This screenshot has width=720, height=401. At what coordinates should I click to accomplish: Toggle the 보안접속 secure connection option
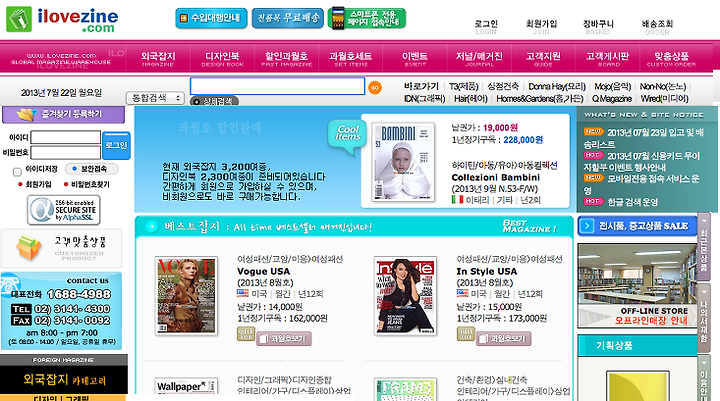tap(92, 169)
